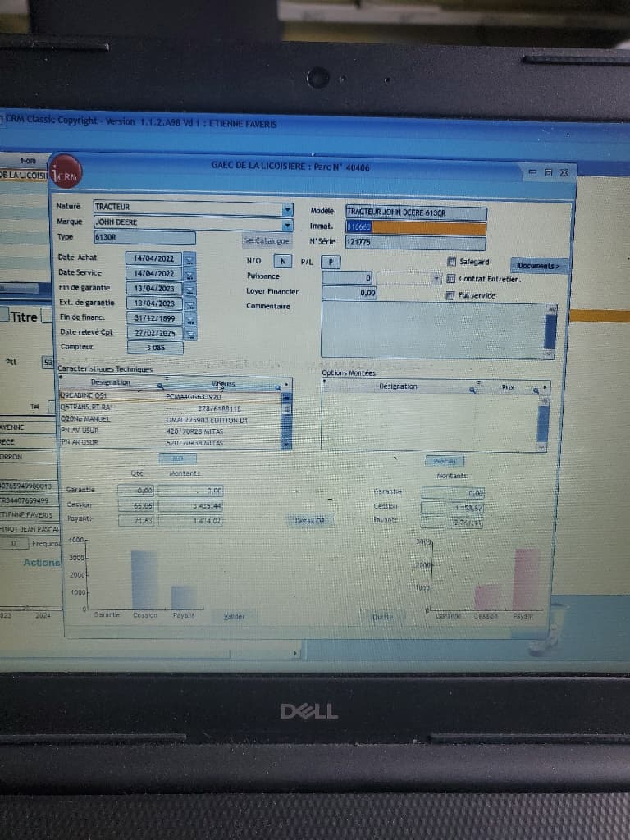Click the Sel. Catalogue button
Screen dimensions: 630x840
[267, 240]
